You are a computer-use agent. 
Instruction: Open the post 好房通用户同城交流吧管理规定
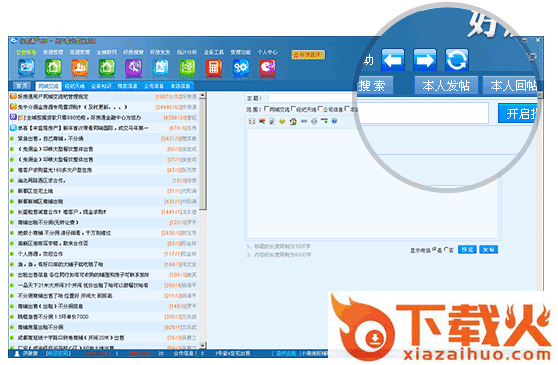click(x=53, y=96)
